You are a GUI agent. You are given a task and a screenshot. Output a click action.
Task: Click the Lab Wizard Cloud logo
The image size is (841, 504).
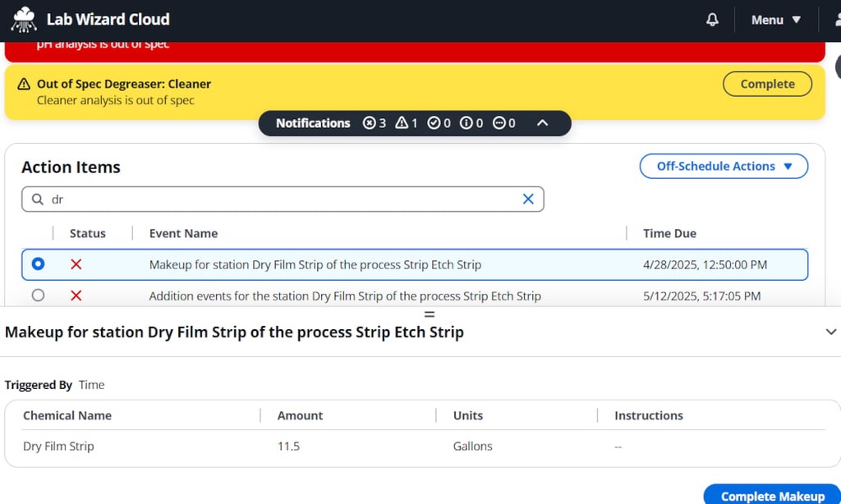(24, 20)
